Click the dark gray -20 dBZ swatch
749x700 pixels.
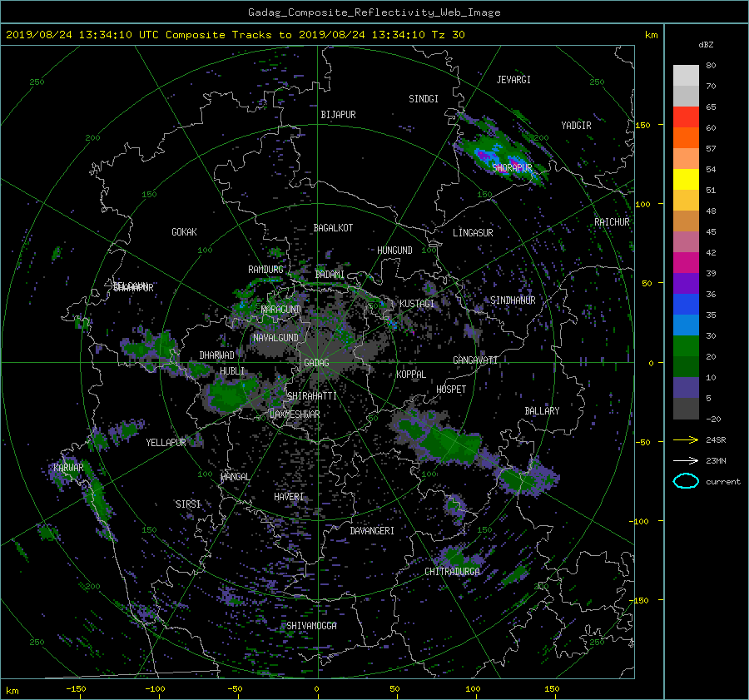686,409
